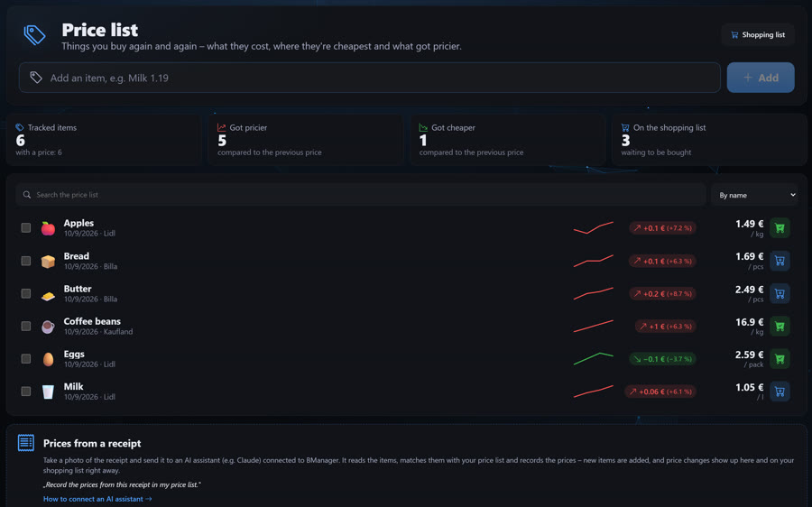This screenshot has height=507, width=812.
Task: Open the Shopping list button
Action: pyautogui.click(x=758, y=34)
